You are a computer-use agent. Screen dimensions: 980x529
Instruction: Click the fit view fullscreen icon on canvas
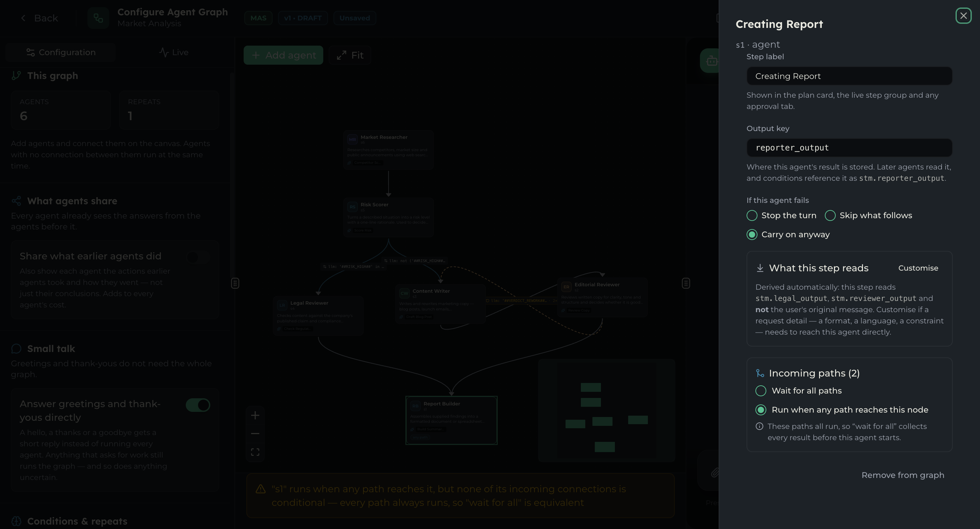tap(255, 452)
